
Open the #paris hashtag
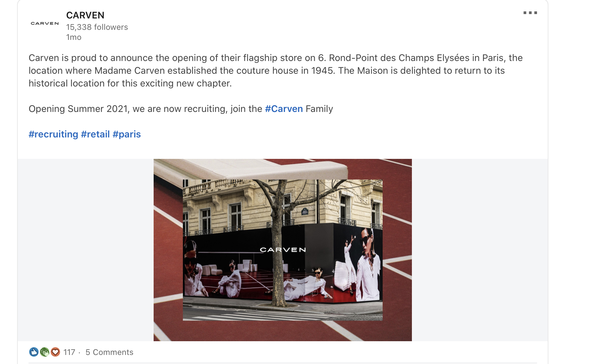tap(126, 134)
